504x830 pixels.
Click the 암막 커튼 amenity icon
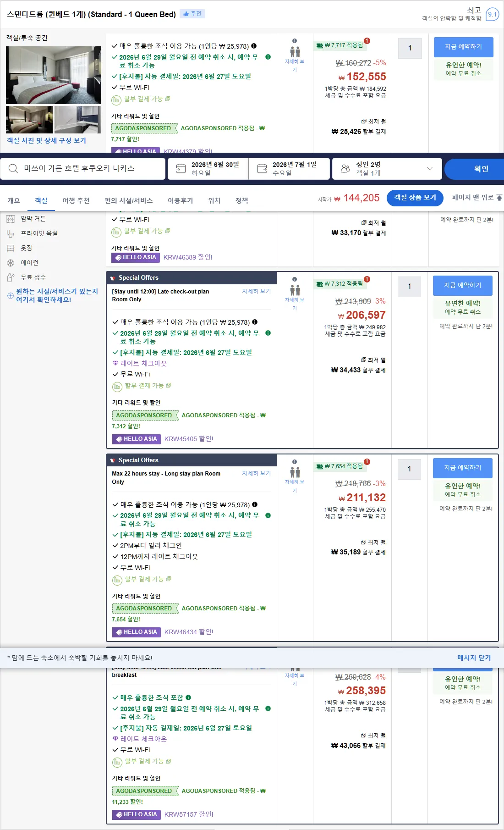point(11,219)
